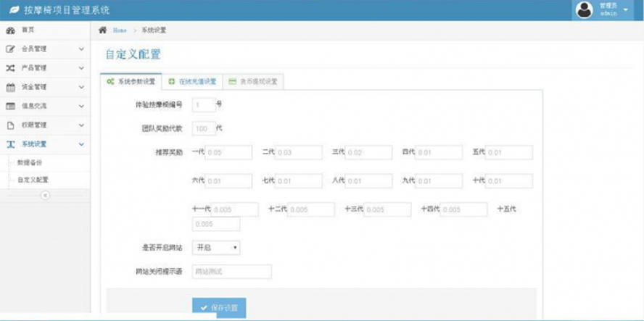The image size is (644, 321).
Task: Click the 一代 reward input field
Action: [x=228, y=152]
